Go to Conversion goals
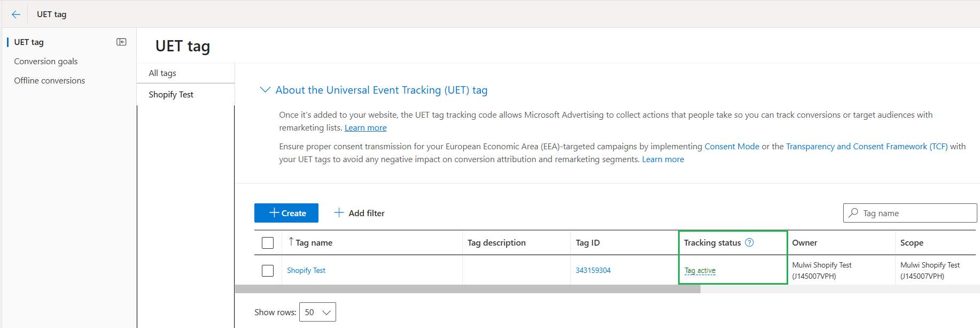 [x=46, y=61]
